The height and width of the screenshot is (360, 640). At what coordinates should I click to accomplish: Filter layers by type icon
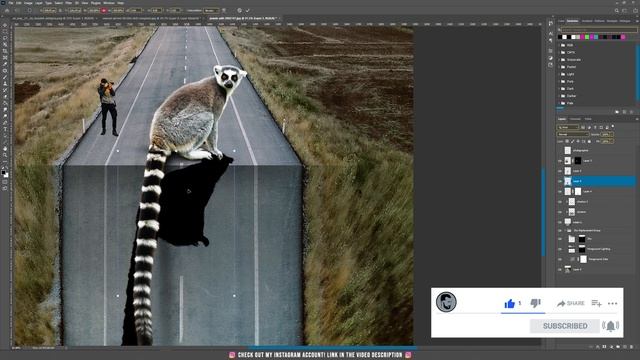(595, 127)
